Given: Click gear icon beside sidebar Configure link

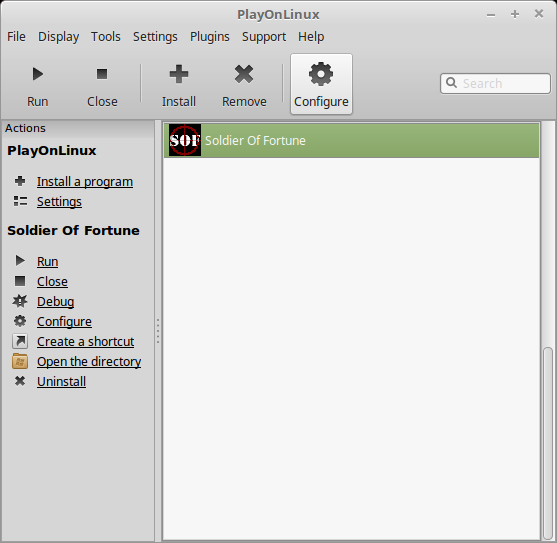Looking at the screenshot, I should pos(20,321).
